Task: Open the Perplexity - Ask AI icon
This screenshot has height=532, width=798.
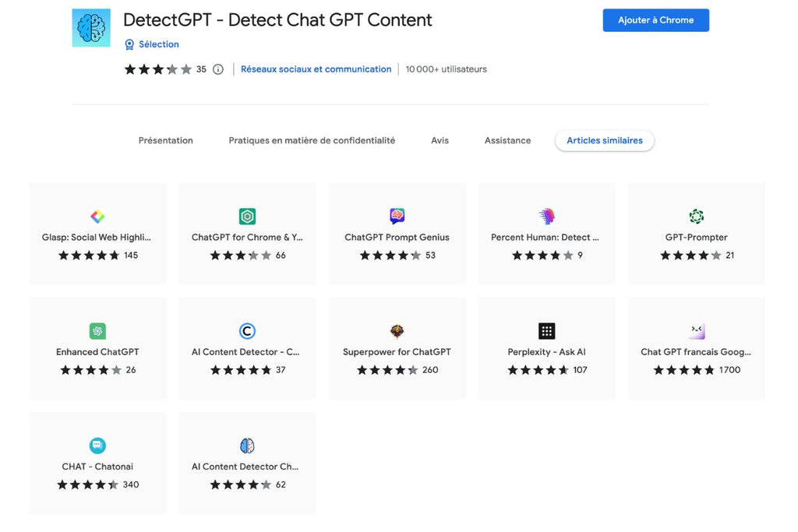Action: coord(546,331)
